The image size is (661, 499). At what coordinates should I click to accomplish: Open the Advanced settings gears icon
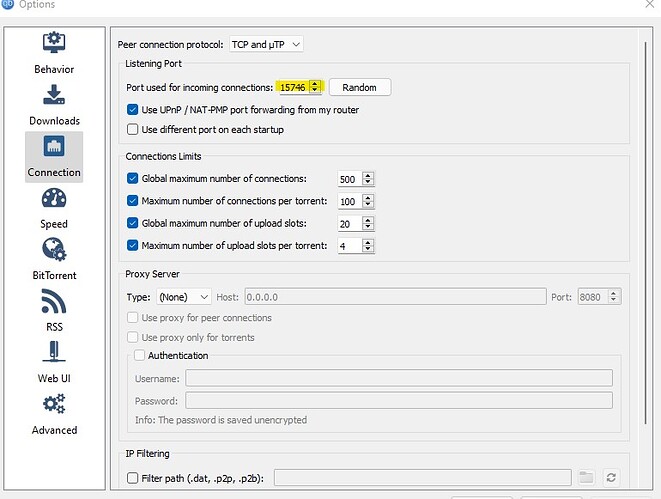pyautogui.click(x=54, y=413)
